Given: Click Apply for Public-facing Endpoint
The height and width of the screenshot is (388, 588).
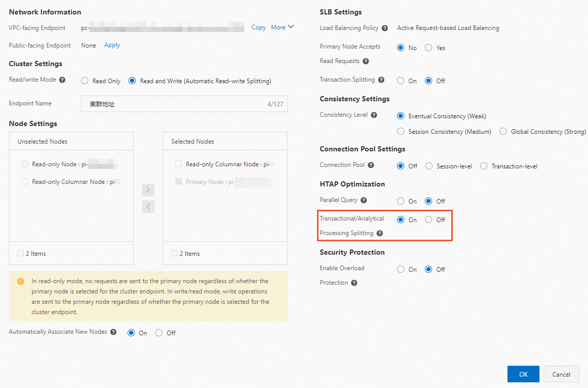Looking at the screenshot, I should (112, 45).
